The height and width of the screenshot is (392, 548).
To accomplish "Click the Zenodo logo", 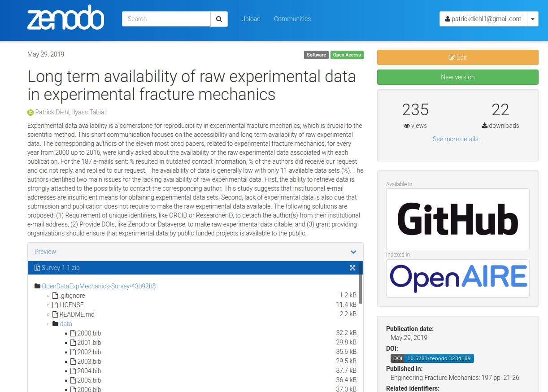I will [x=65, y=18].
